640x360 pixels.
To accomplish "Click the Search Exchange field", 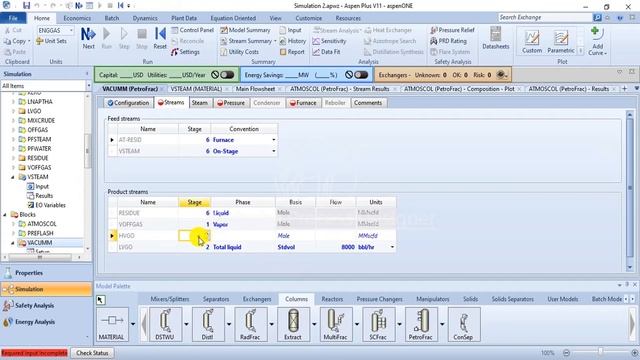I will click(544, 18).
